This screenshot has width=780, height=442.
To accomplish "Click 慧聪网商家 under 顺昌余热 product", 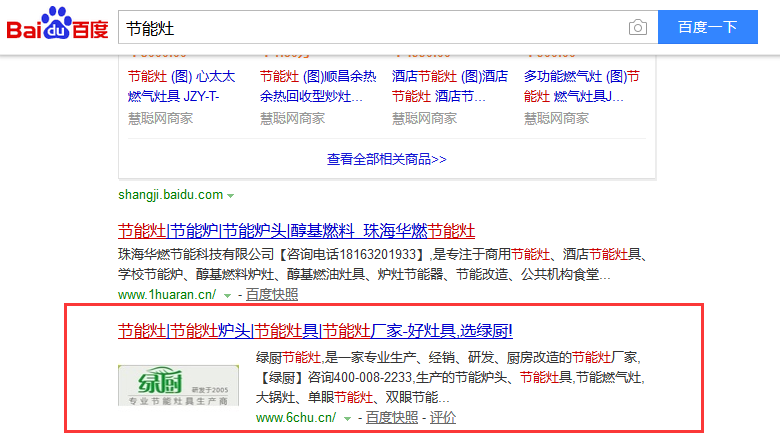I will (x=292, y=118).
